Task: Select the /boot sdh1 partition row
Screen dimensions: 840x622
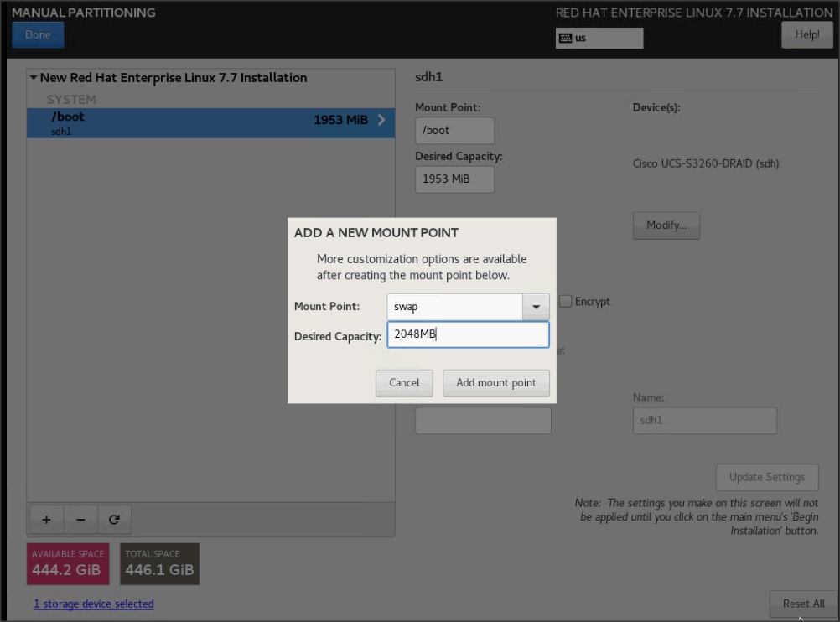Action: click(x=210, y=123)
